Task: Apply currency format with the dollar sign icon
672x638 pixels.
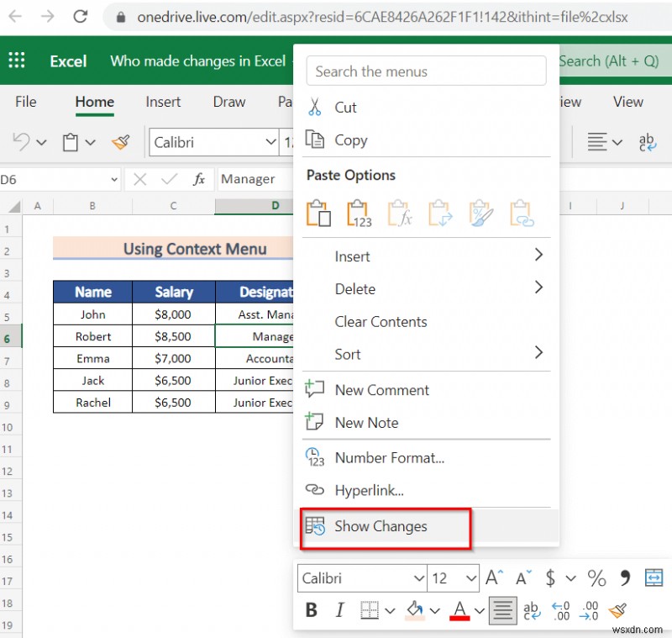Action: pyautogui.click(x=552, y=577)
